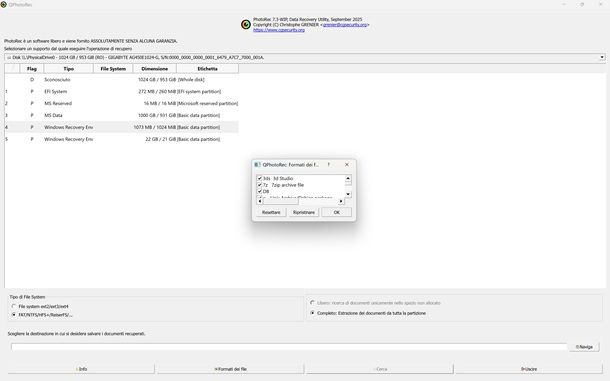The width and height of the screenshot is (610, 381).
Task: Click the Ripristinare button
Action: [304, 212]
